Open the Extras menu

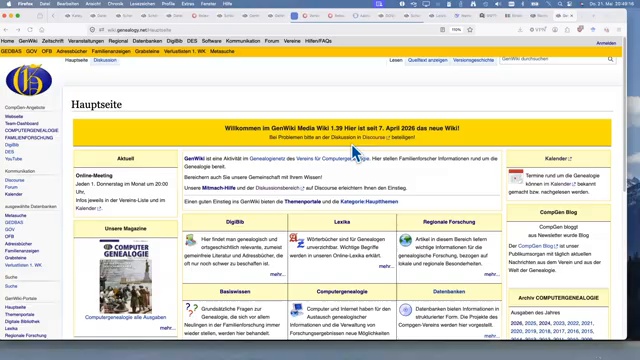coord(188,4)
